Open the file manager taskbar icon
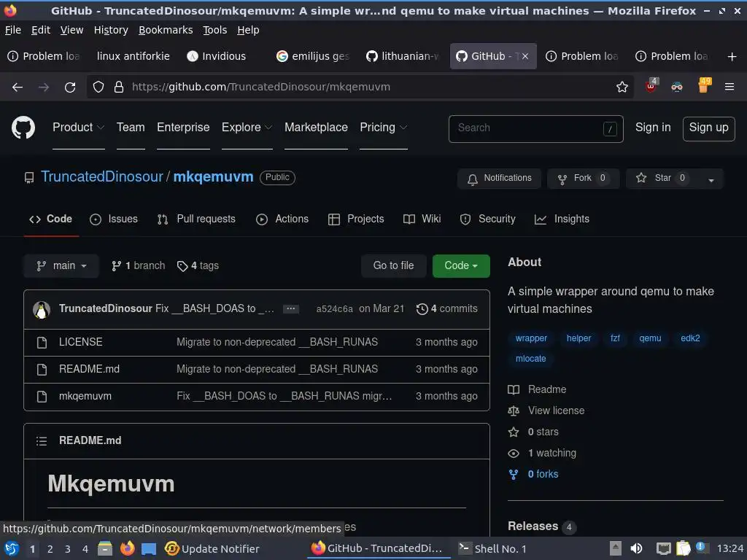Image resolution: width=747 pixels, height=560 pixels. point(105,548)
